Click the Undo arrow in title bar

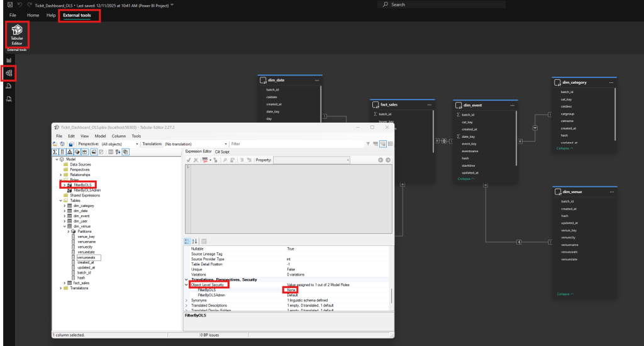click(21, 4)
